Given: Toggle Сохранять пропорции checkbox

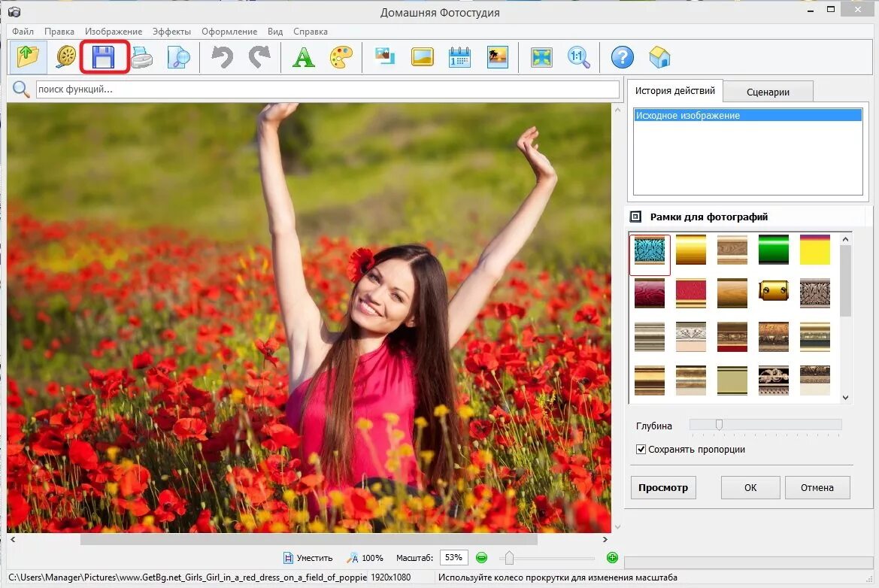Looking at the screenshot, I should coord(641,449).
